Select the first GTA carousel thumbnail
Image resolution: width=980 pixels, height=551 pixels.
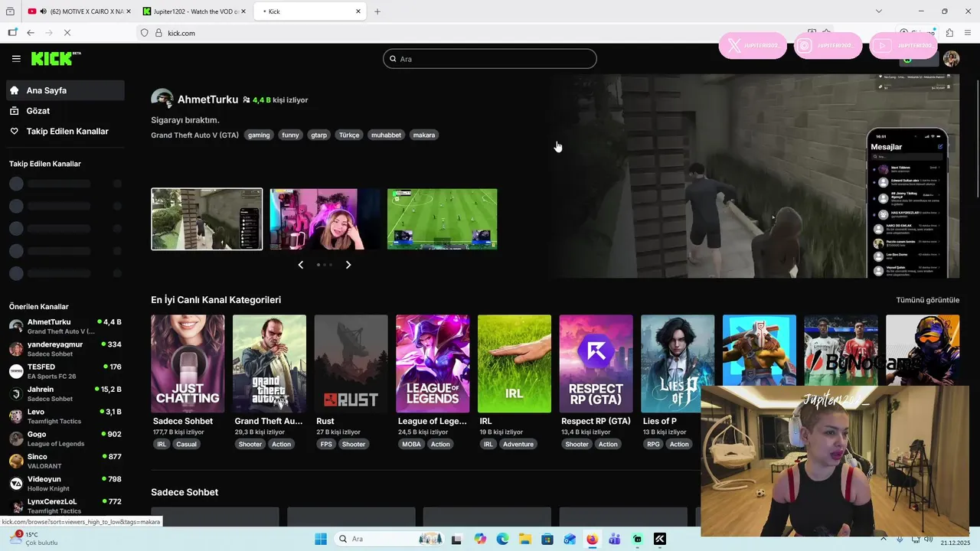(x=207, y=219)
